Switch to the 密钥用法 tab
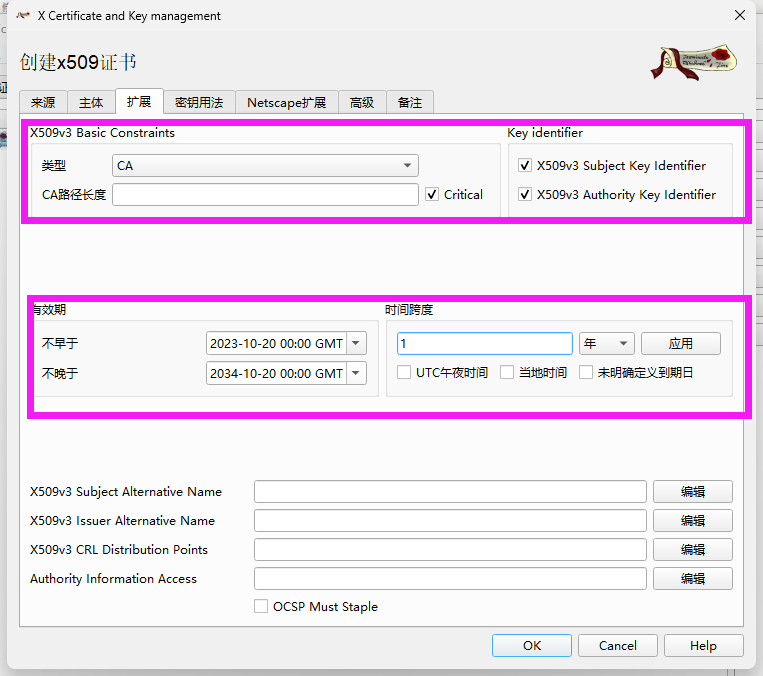Screen dimensions: 763x676 click(200, 102)
